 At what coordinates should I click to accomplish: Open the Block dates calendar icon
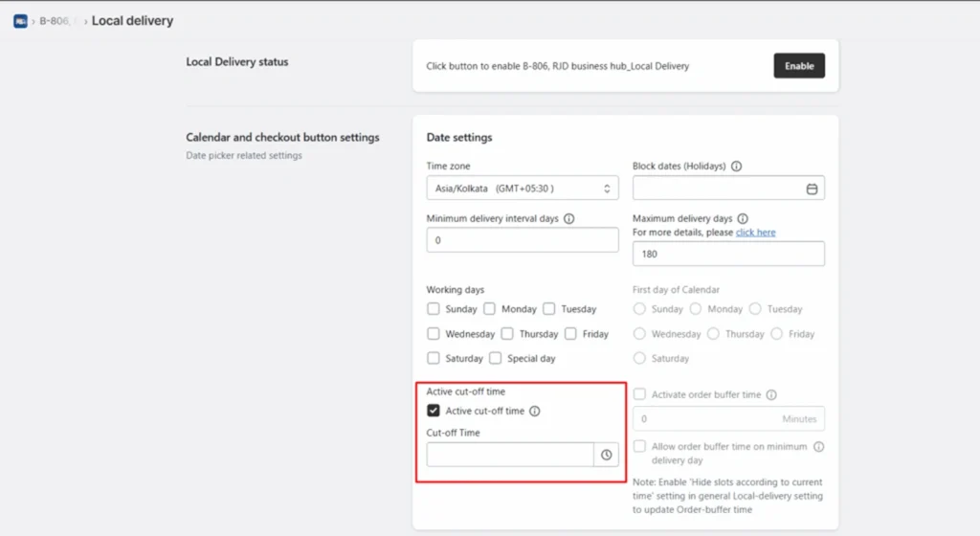(812, 190)
